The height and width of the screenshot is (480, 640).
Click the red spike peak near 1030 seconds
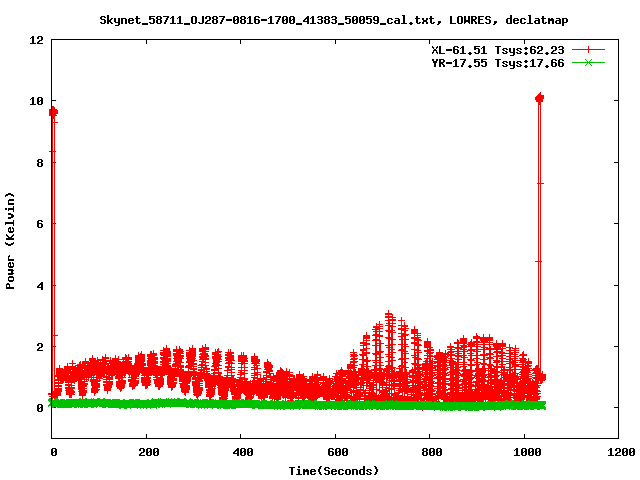pos(539,98)
